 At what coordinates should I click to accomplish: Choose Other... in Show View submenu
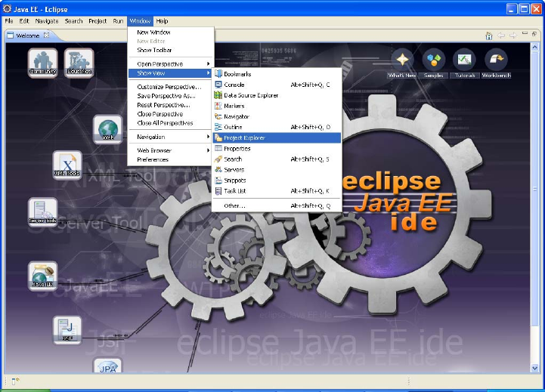tap(277, 205)
